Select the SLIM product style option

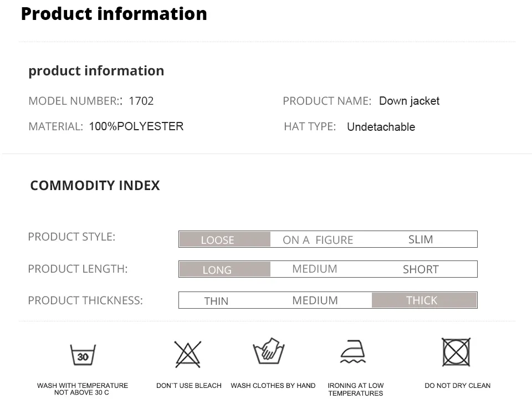[421, 239]
